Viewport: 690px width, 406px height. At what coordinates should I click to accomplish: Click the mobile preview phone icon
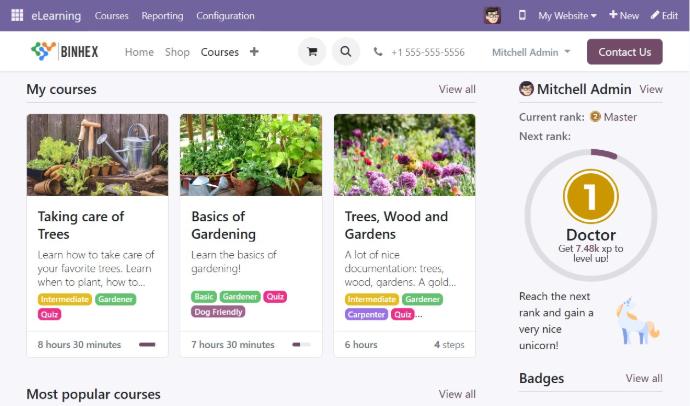[x=522, y=16]
